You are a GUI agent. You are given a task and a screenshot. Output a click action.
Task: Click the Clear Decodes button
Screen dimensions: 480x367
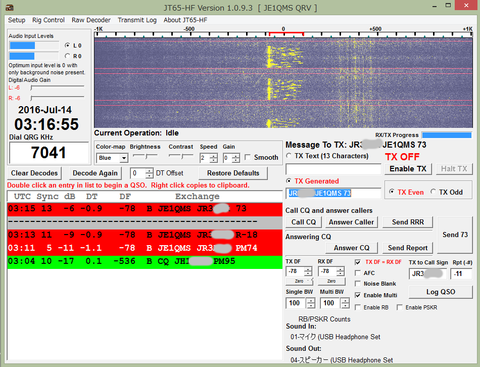point(34,173)
